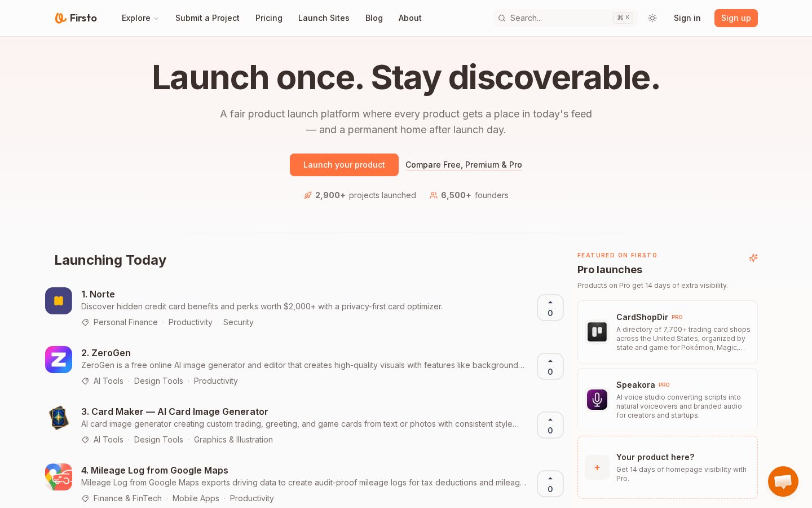Open the ZeroGen product icon
This screenshot has width=812, height=508.
click(x=59, y=360)
